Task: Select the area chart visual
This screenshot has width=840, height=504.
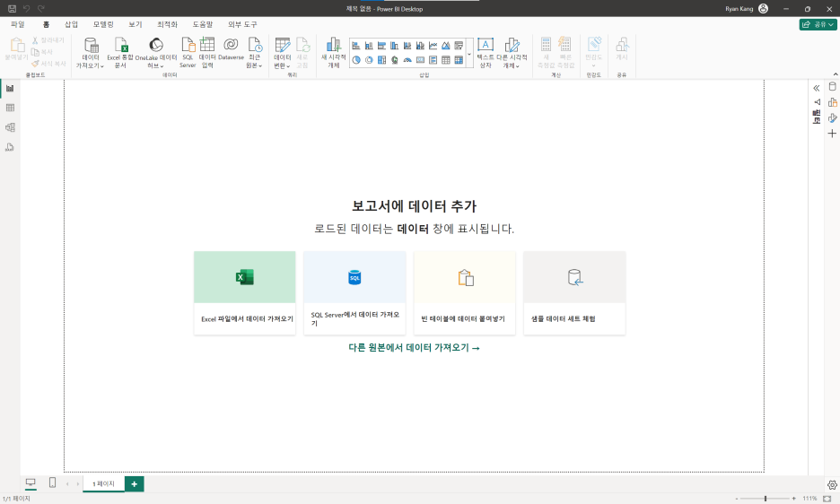Action: point(446,46)
